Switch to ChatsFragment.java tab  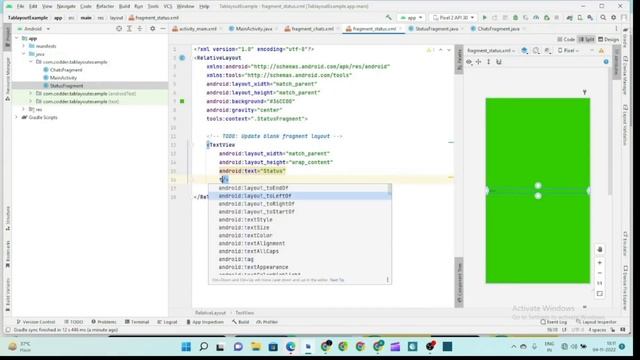point(498,29)
